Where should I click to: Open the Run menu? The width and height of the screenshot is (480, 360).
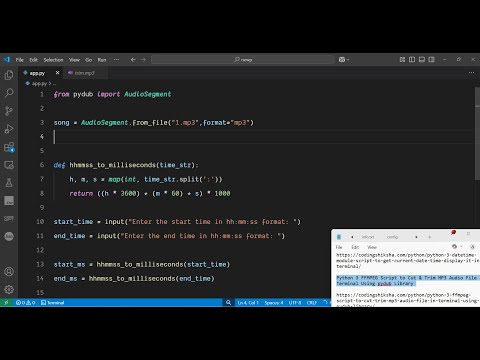pos(102,60)
